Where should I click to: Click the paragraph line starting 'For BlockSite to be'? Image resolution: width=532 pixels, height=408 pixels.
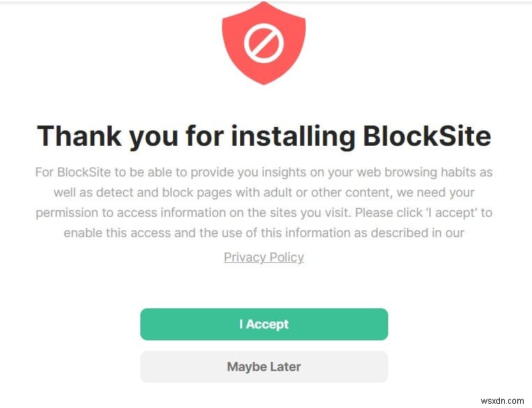[x=264, y=172]
